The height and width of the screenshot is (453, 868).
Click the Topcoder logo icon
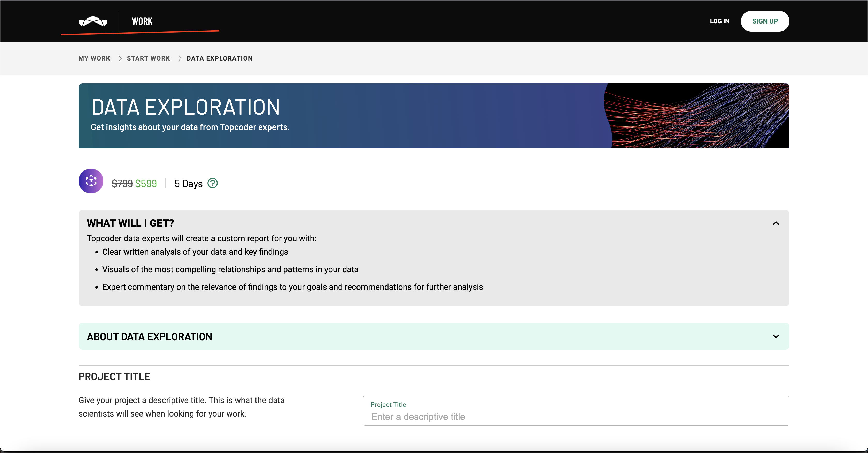[x=93, y=21]
